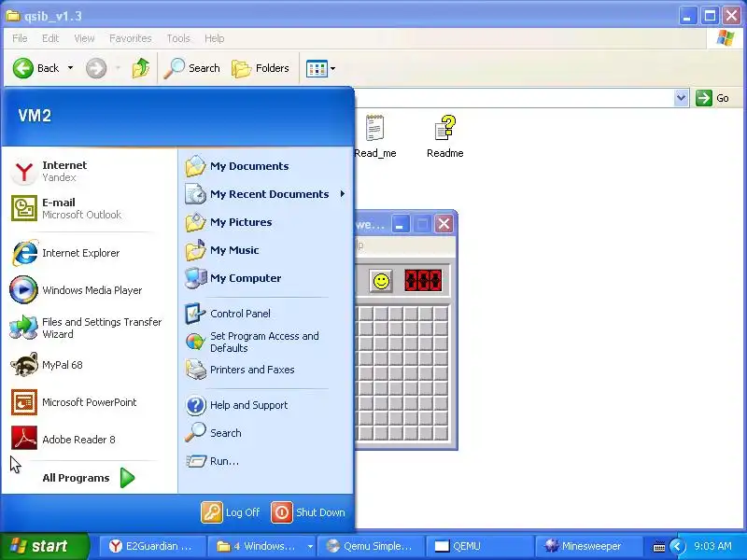747x560 pixels.
Task: Open Microsoft PowerPoint
Action: [x=89, y=402]
